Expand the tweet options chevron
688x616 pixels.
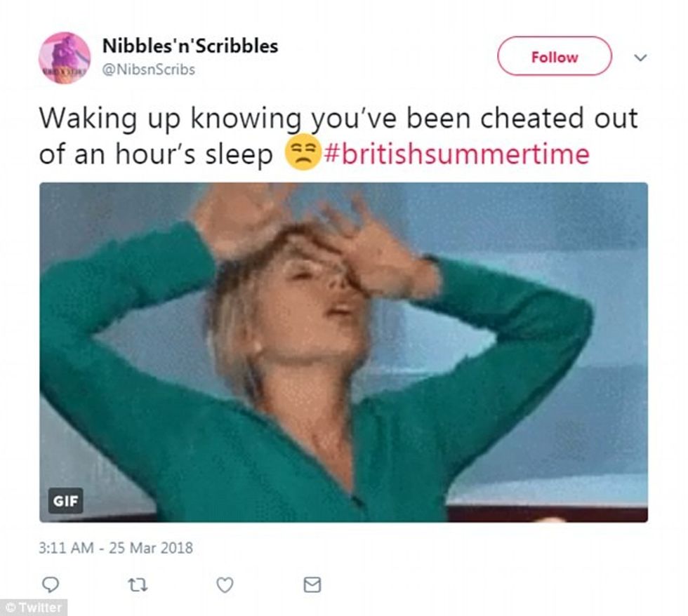pyautogui.click(x=640, y=58)
